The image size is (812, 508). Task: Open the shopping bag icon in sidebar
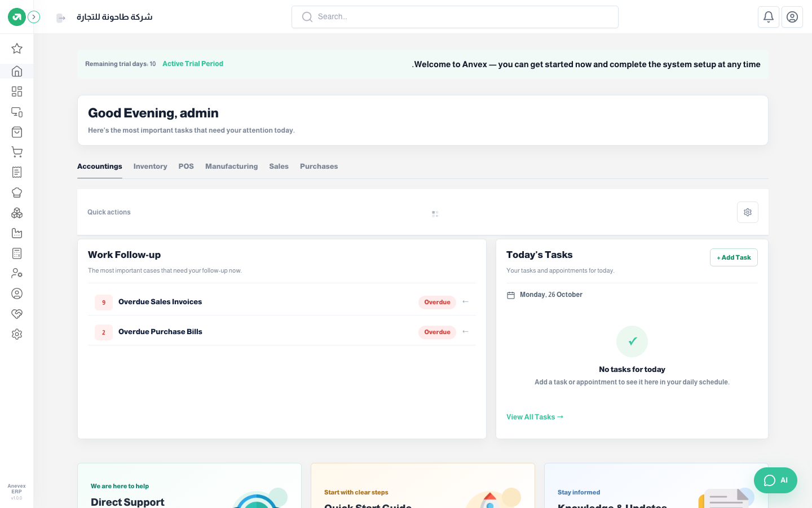pyautogui.click(x=17, y=132)
